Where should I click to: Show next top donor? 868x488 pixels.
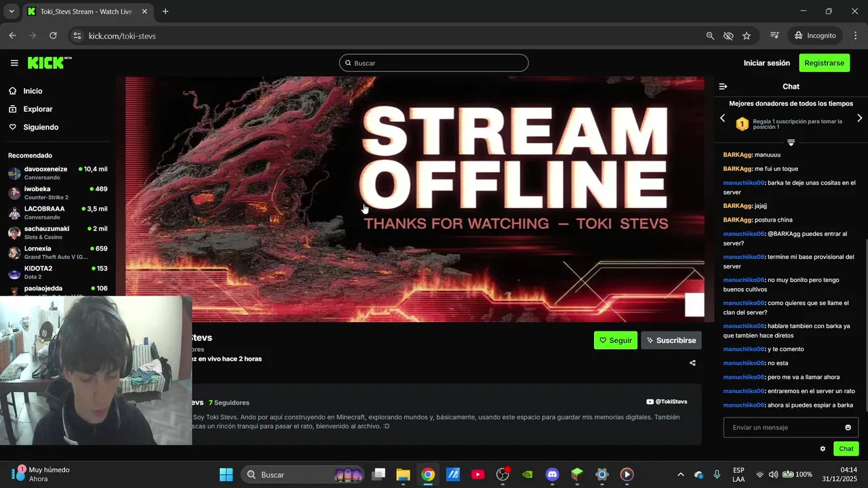point(859,118)
